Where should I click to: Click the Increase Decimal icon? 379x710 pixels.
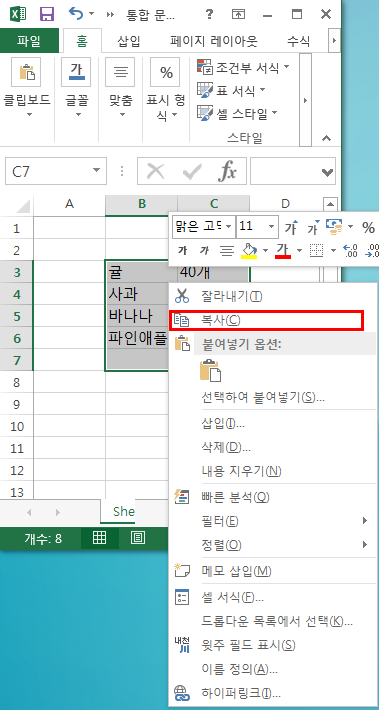(350, 250)
